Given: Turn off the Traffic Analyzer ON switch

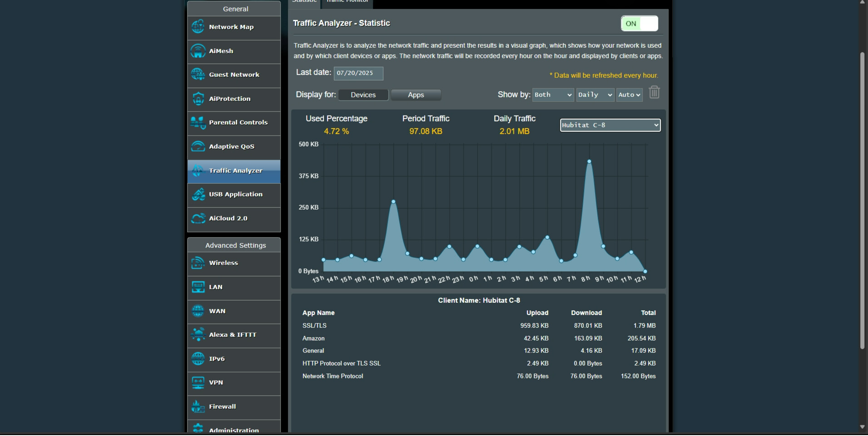Looking at the screenshot, I should pyautogui.click(x=639, y=24).
